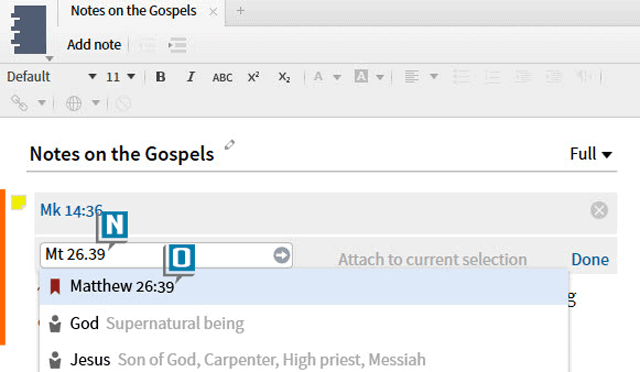The width and height of the screenshot is (640, 372).
Task: Click the numbered list icon
Action: [493, 76]
